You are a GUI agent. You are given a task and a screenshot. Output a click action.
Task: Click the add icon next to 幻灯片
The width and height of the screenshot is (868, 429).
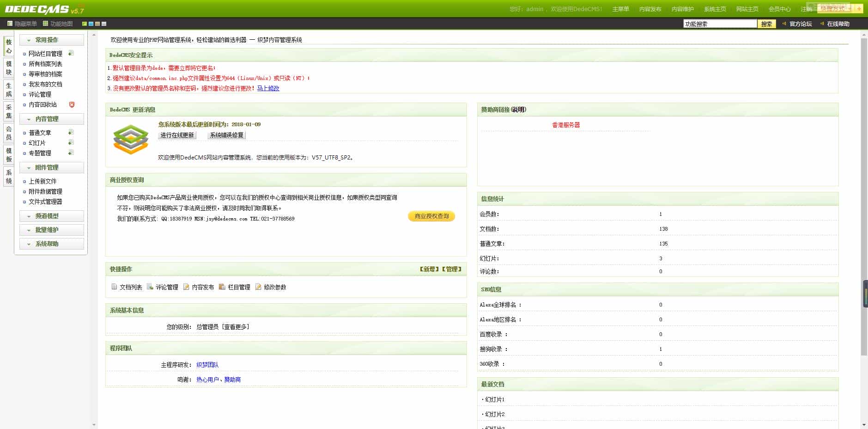point(71,142)
